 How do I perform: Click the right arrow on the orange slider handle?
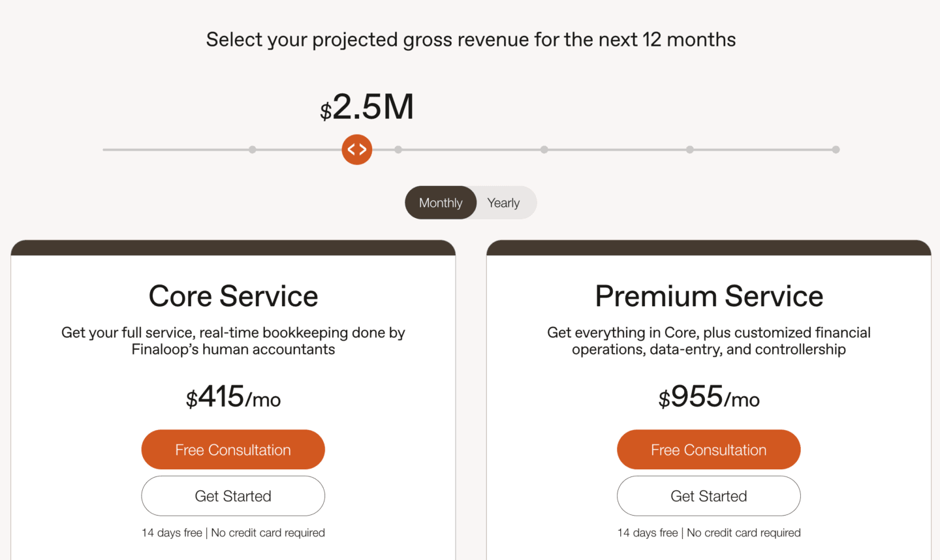(x=363, y=149)
